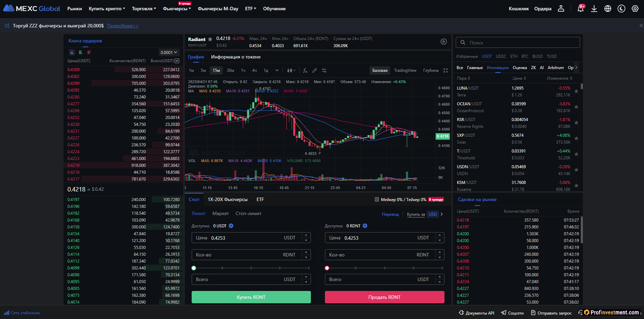Favorite the KSM/USDT pair star
644x319 pixels.
576,186
